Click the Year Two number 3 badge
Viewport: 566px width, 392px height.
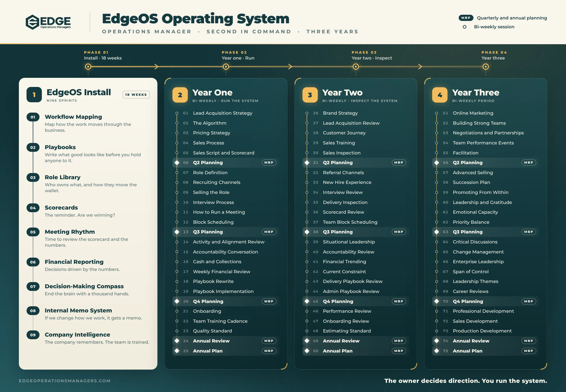pyautogui.click(x=310, y=95)
